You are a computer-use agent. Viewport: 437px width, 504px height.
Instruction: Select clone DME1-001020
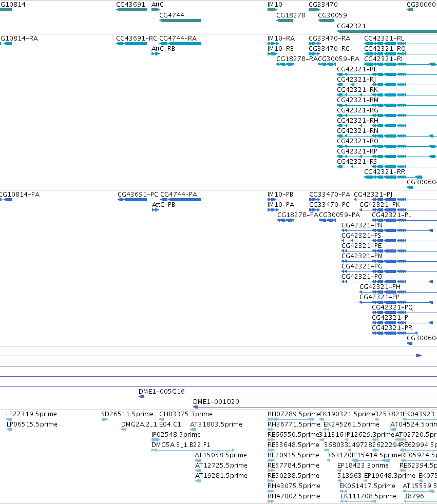(x=216, y=402)
